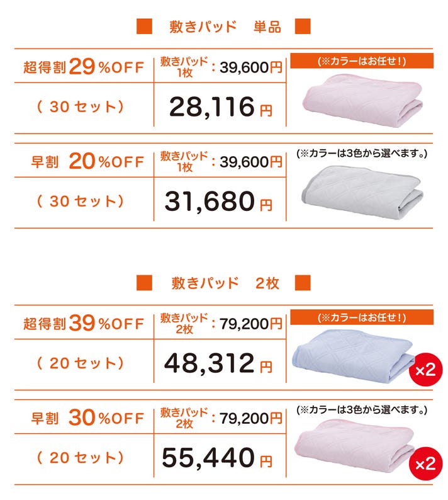Click orange square right of 敷きパッド 単品

303,27
